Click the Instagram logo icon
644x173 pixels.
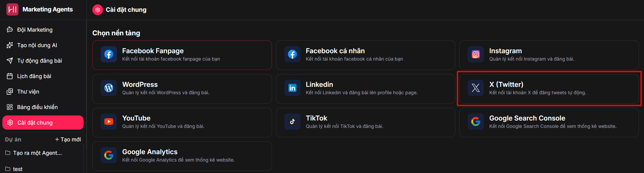(476, 55)
